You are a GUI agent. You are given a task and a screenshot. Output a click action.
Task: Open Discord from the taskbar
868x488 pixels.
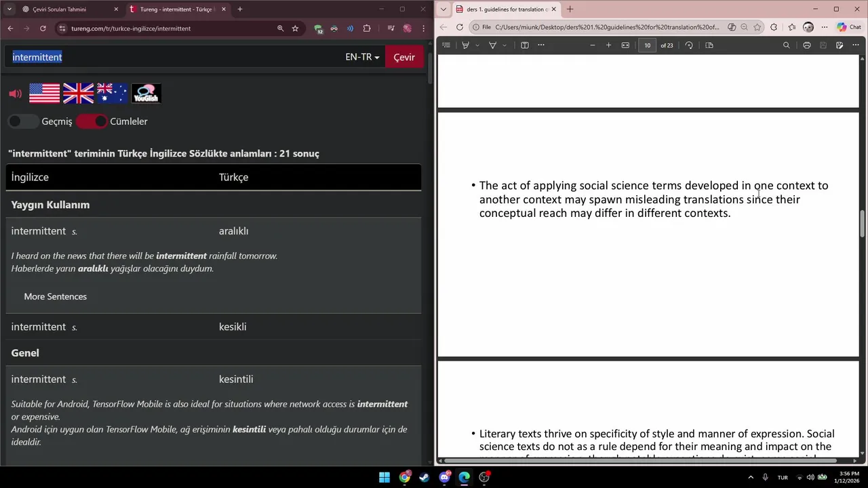pyautogui.click(x=444, y=477)
